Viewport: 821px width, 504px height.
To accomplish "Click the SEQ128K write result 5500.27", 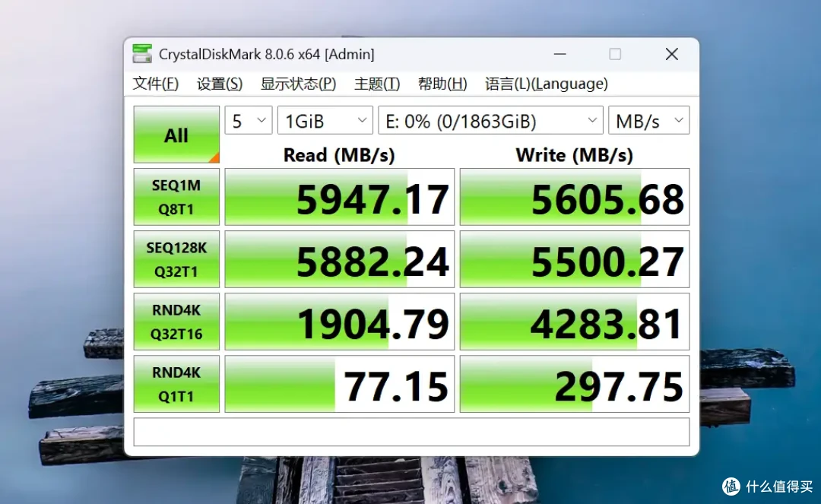I will tap(575, 259).
